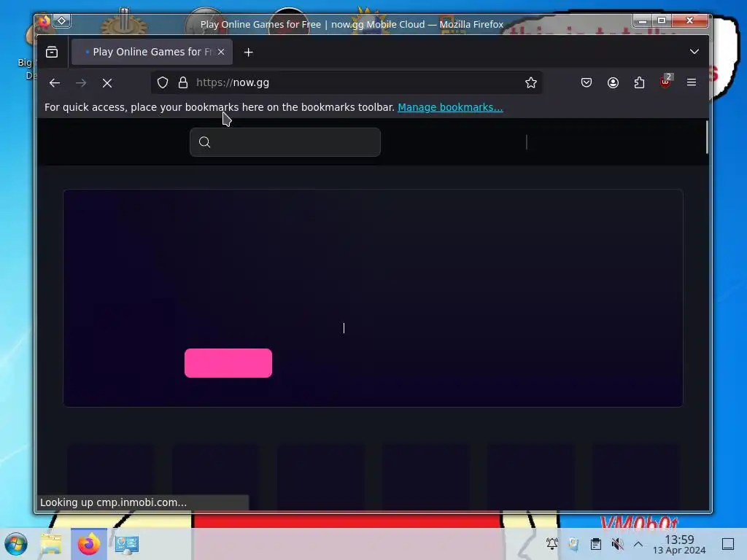
Task: Open the clipboard tray icon
Action: (x=595, y=544)
